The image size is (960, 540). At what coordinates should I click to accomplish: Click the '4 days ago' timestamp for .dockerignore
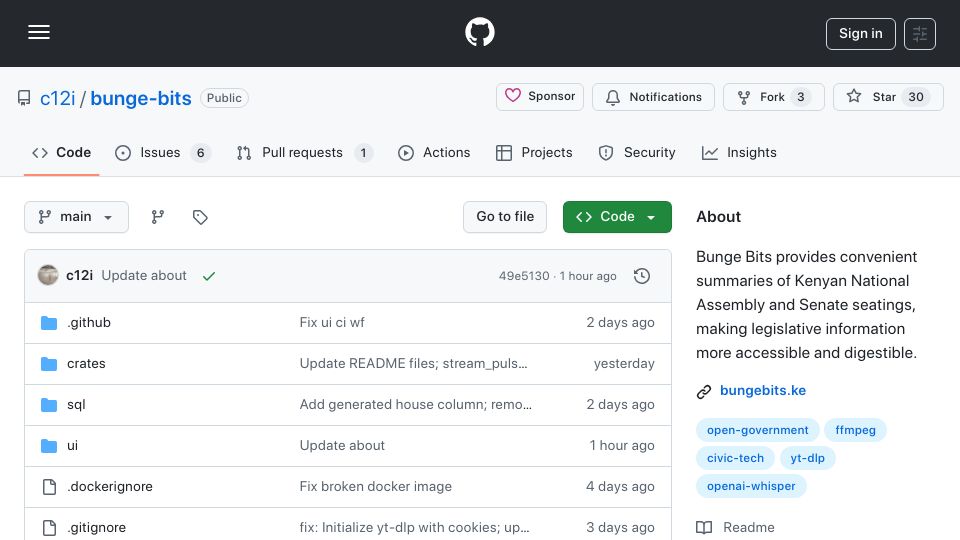point(620,487)
